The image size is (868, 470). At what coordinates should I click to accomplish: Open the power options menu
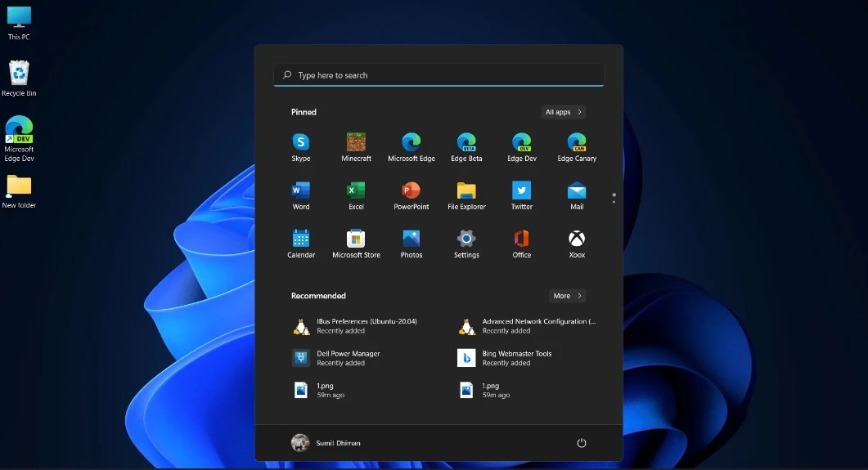pos(582,443)
